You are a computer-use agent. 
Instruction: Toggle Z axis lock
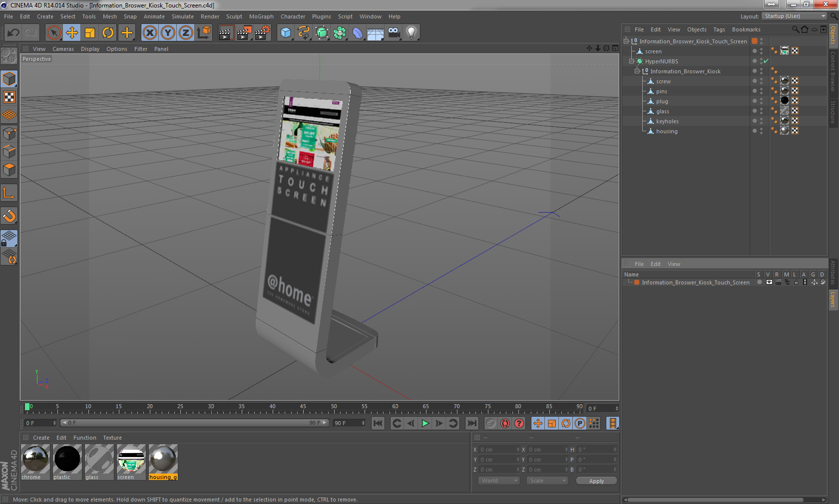(x=186, y=33)
